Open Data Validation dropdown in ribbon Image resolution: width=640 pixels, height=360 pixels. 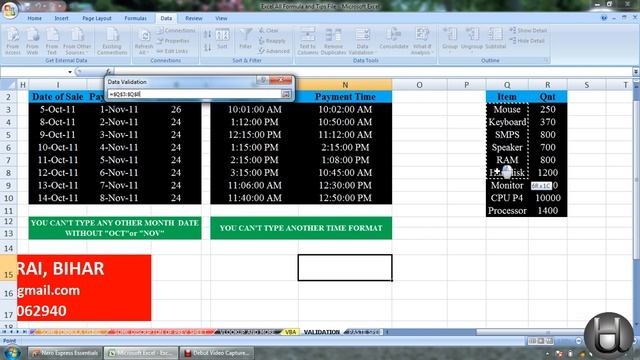(x=362, y=41)
